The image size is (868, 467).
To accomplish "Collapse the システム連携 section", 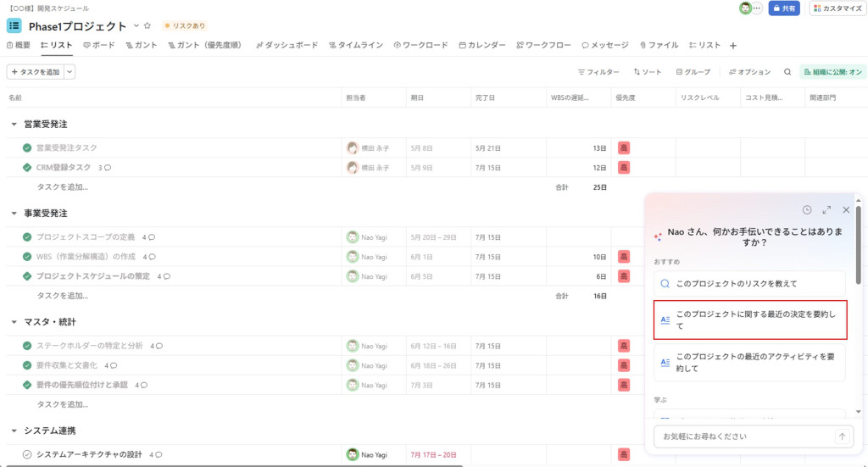I will click(x=14, y=431).
